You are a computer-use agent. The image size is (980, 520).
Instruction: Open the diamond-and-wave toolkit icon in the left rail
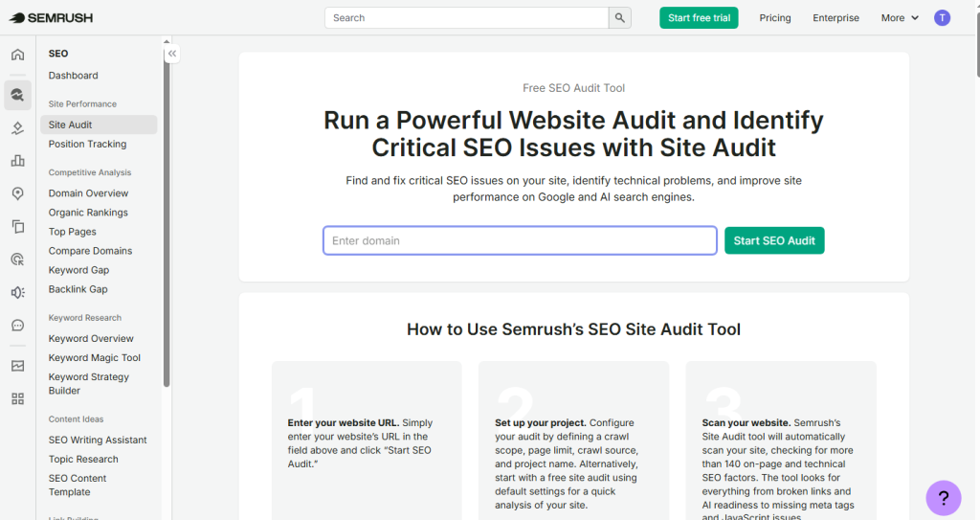(17, 128)
